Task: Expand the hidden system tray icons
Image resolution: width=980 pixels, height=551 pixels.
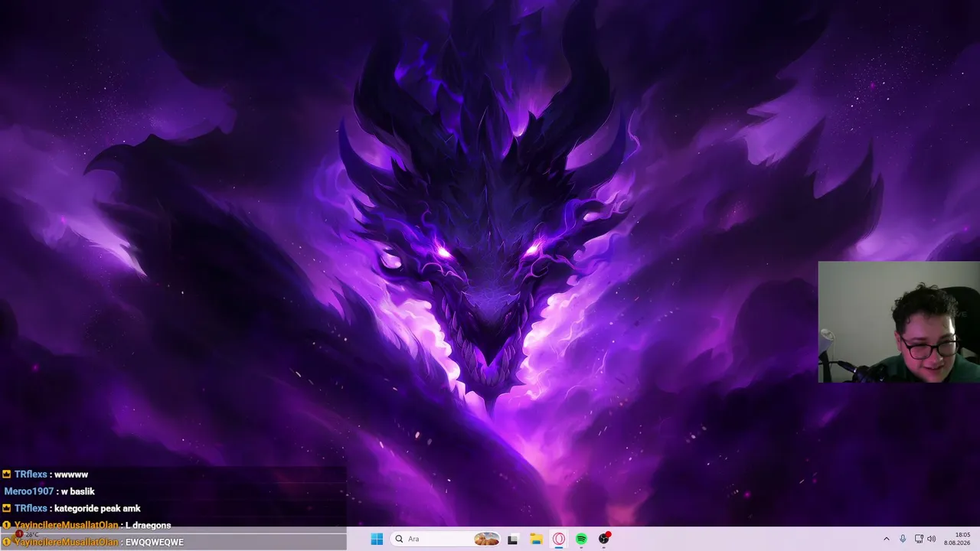Action: click(x=887, y=539)
